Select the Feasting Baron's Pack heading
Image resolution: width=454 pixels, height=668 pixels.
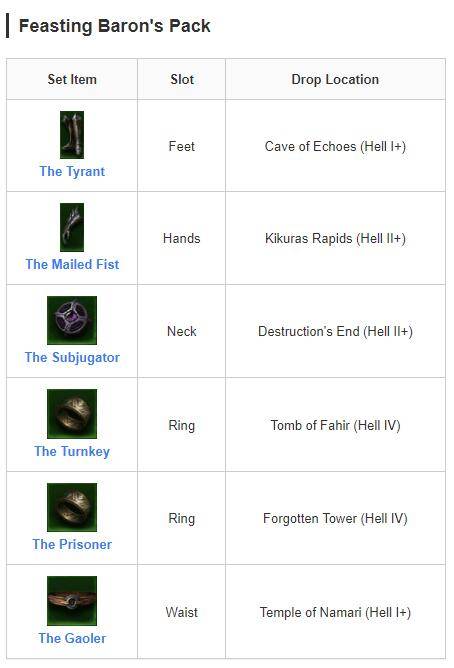click(115, 26)
